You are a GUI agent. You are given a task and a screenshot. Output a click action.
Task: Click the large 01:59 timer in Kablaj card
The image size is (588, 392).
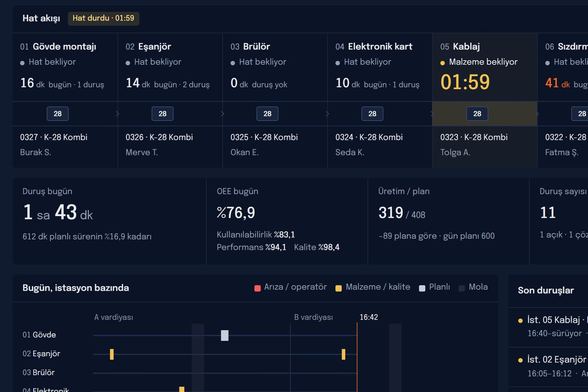click(x=465, y=82)
